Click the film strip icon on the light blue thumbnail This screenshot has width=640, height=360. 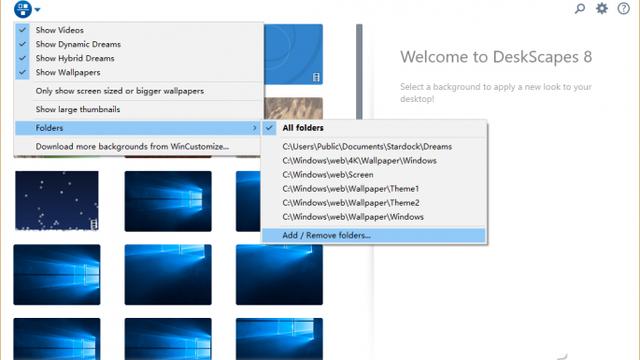[316, 77]
